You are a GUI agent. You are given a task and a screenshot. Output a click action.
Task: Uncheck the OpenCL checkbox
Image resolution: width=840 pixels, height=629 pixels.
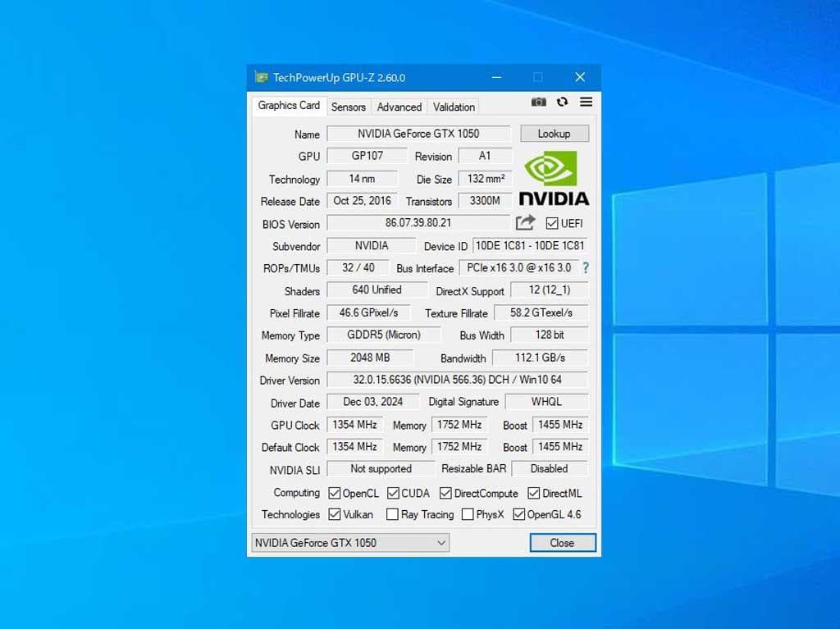click(334, 493)
